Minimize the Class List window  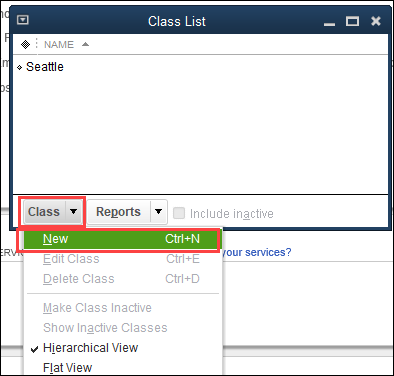329,24
